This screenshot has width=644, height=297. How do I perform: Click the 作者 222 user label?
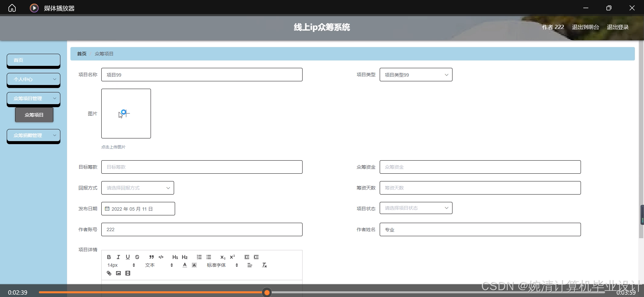pos(553,27)
